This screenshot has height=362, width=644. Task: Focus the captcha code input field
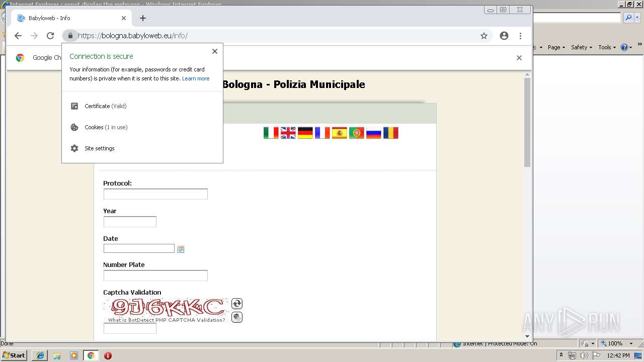click(x=130, y=328)
